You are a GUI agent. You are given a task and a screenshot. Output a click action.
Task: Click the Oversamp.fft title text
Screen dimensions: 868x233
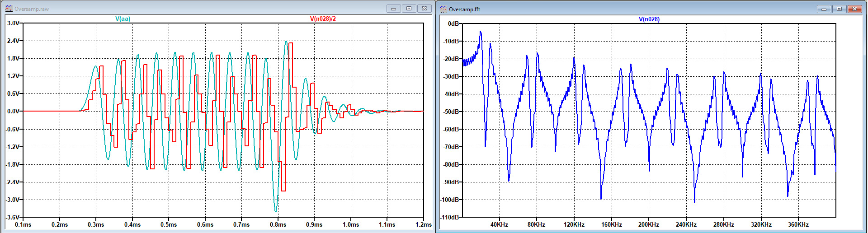point(464,9)
